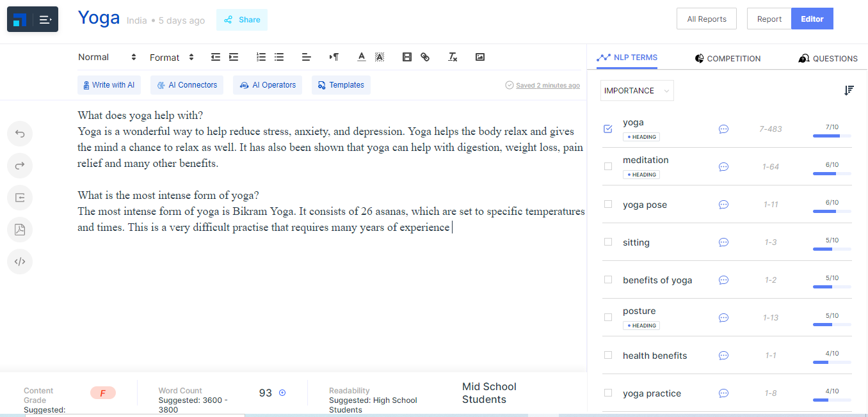The width and height of the screenshot is (868, 417).
Task: Open the sidebar menu toggle icon
Action: click(45, 20)
